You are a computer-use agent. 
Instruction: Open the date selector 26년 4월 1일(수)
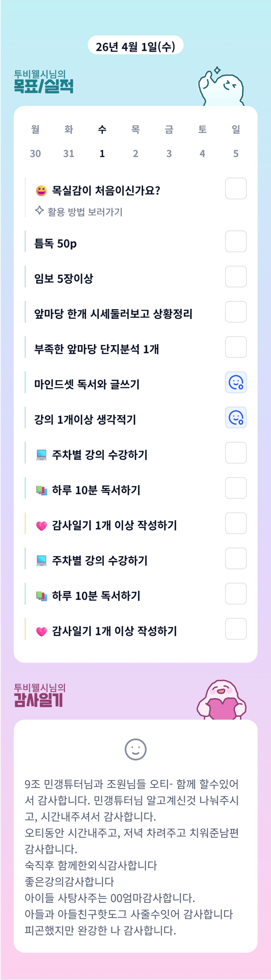coord(136,46)
